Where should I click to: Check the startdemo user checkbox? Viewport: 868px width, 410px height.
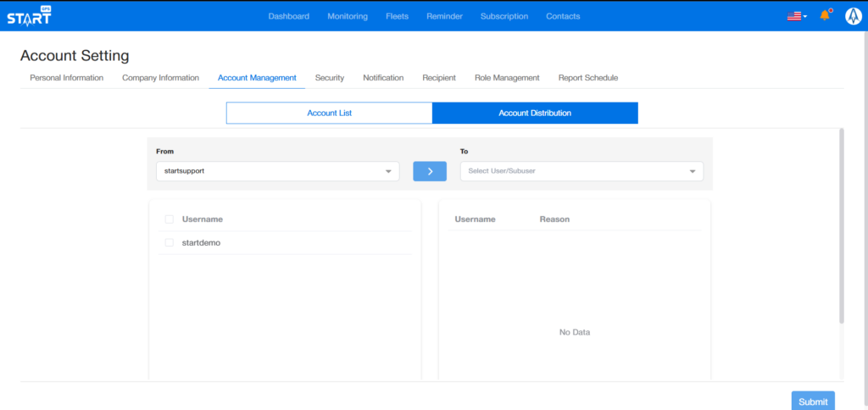pos(170,242)
